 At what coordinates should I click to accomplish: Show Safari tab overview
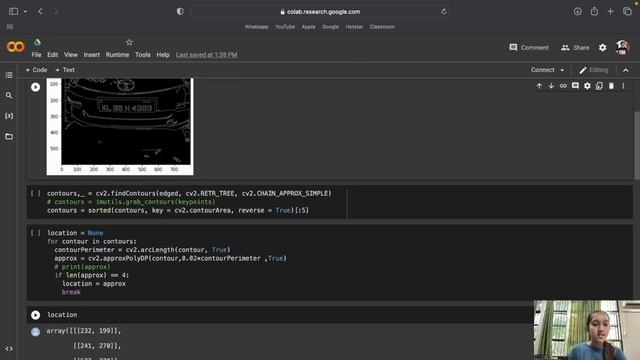[x=627, y=11]
